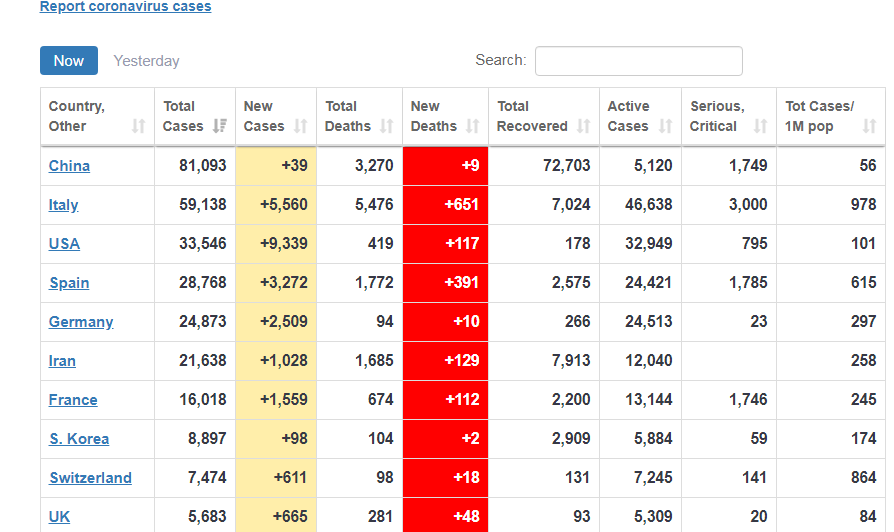The width and height of the screenshot is (894, 532).
Task: Click the Search input field
Action: [638, 61]
